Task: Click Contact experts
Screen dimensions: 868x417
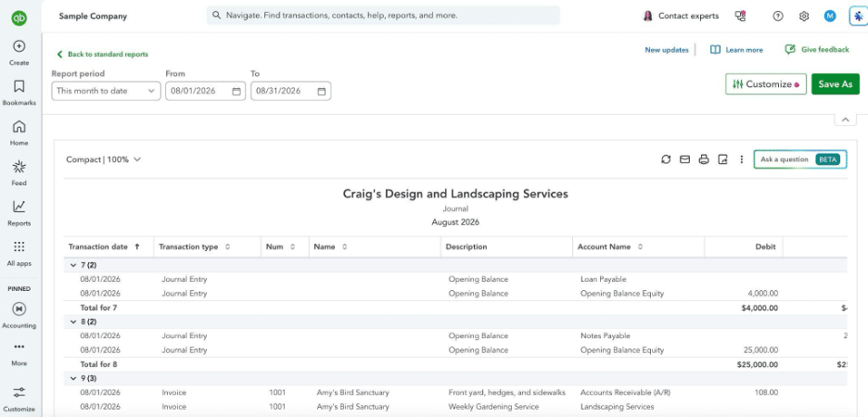Action: (688, 16)
